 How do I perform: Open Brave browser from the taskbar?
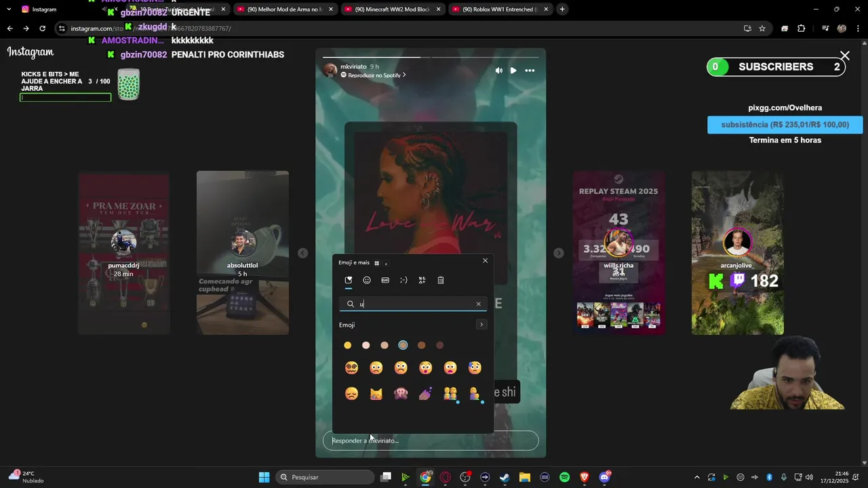585,477
